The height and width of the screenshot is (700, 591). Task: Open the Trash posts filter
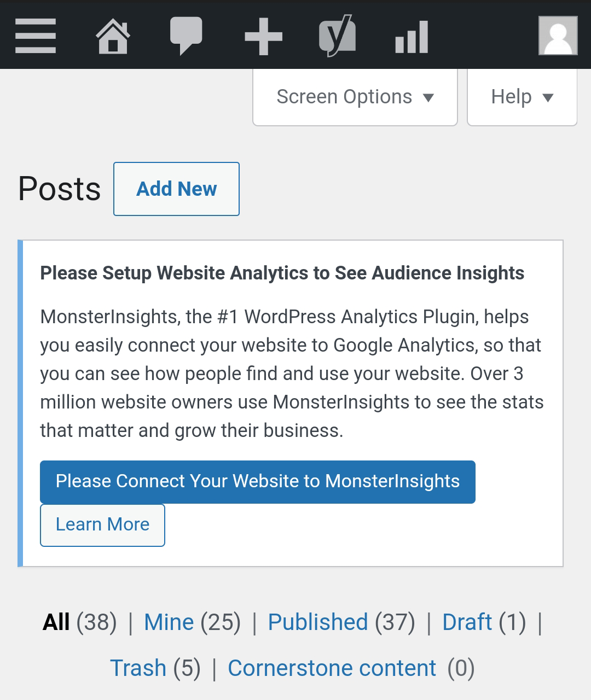click(138, 668)
